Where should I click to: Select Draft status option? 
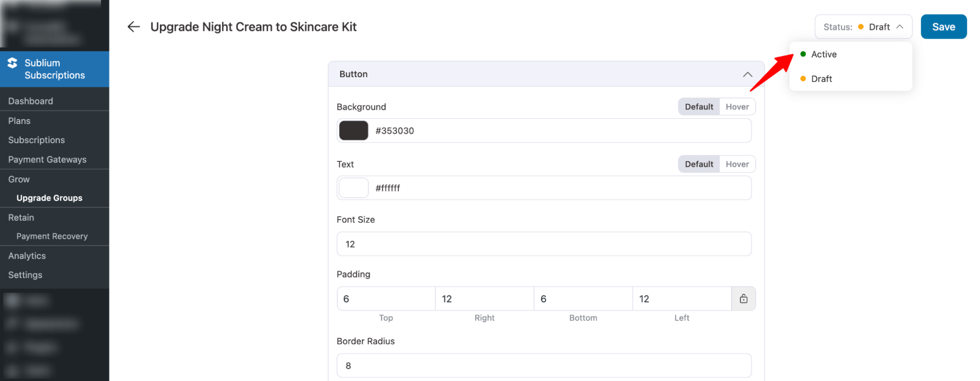821,79
